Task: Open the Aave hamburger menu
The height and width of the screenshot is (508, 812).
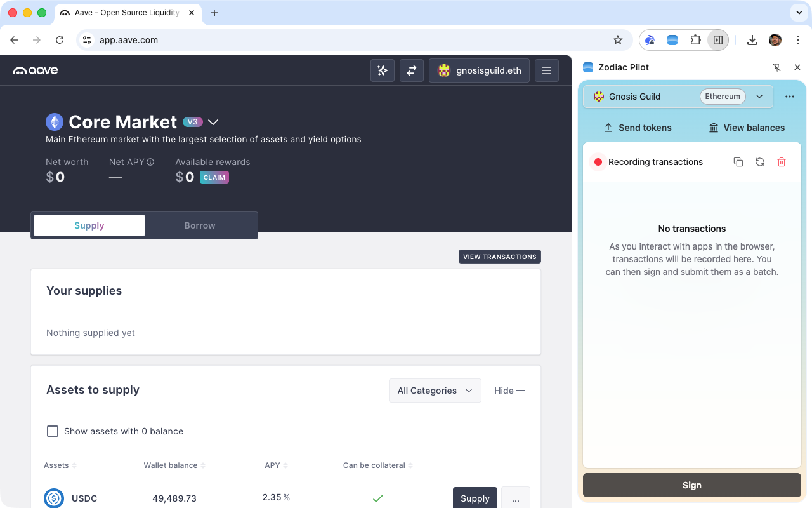Action: [547, 70]
